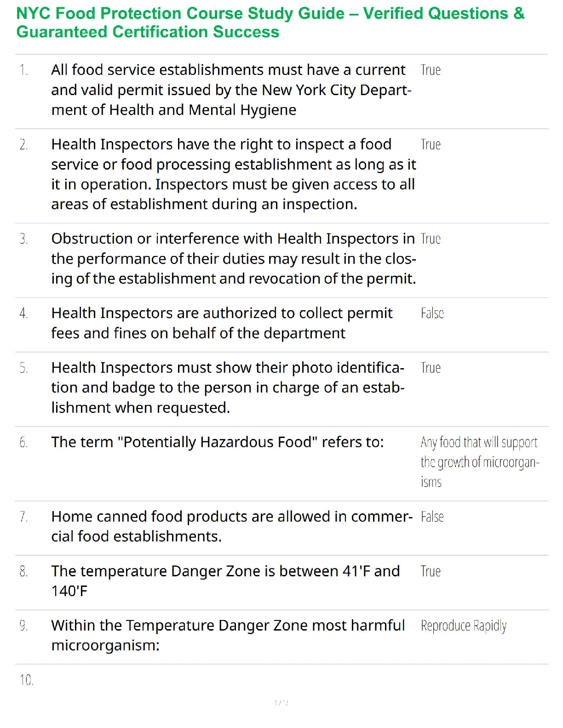This screenshot has height=728, width=563.
Task: Click the green study guide title heading
Action: coord(270,23)
